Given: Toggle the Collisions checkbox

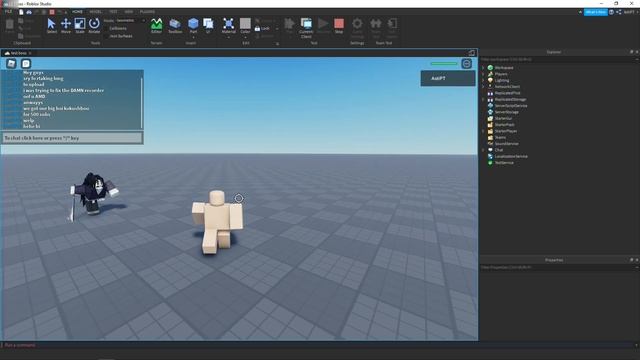Looking at the screenshot, I should pyautogui.click(x=106, y=28).
